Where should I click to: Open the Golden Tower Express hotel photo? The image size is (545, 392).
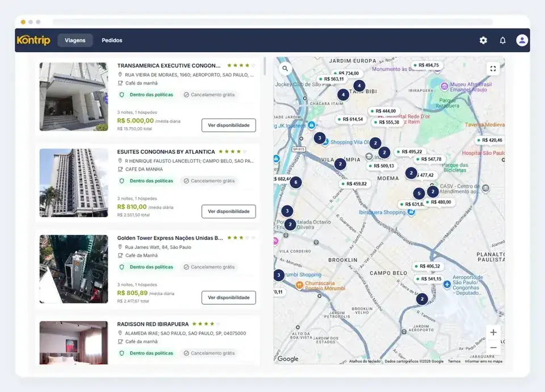point(74,269)
